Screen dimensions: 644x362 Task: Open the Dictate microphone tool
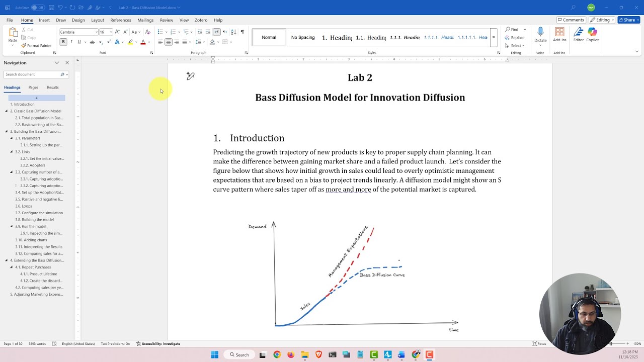pos(540,35)
